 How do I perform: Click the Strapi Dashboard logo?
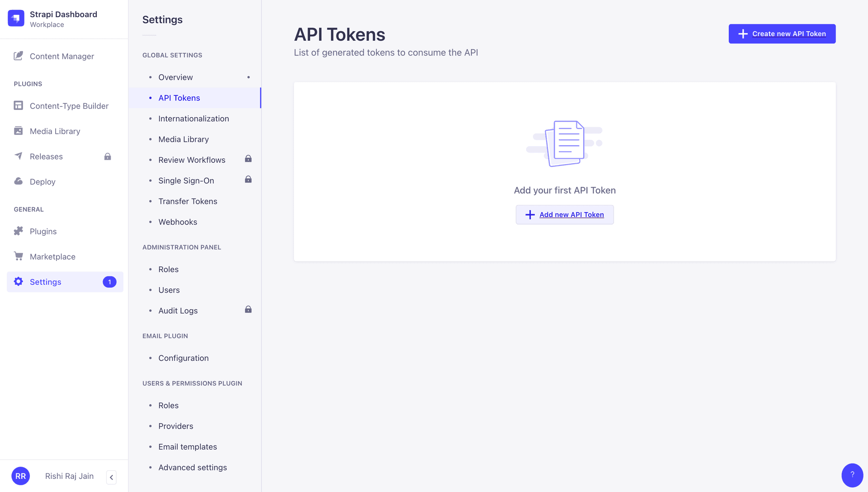pos(16,18)
